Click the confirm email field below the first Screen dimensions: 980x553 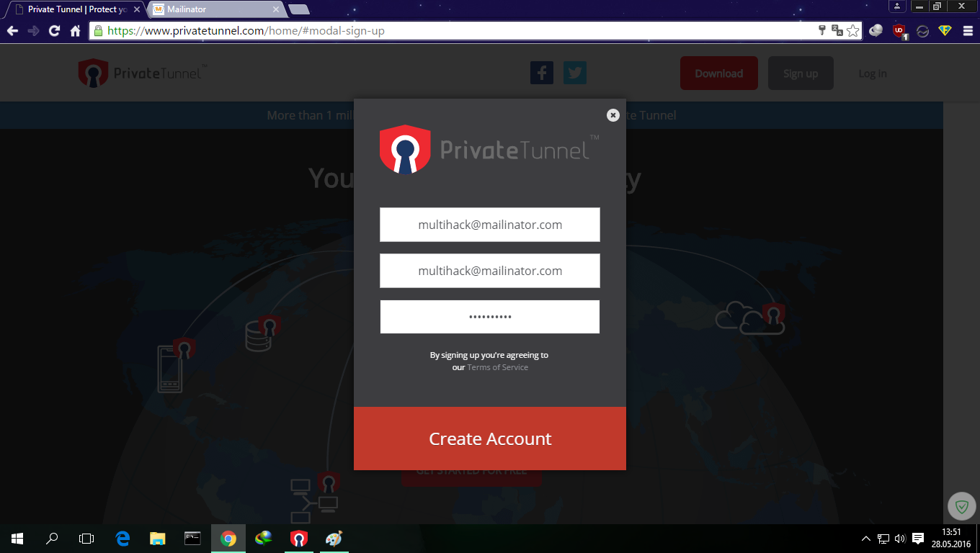point(490,271)
